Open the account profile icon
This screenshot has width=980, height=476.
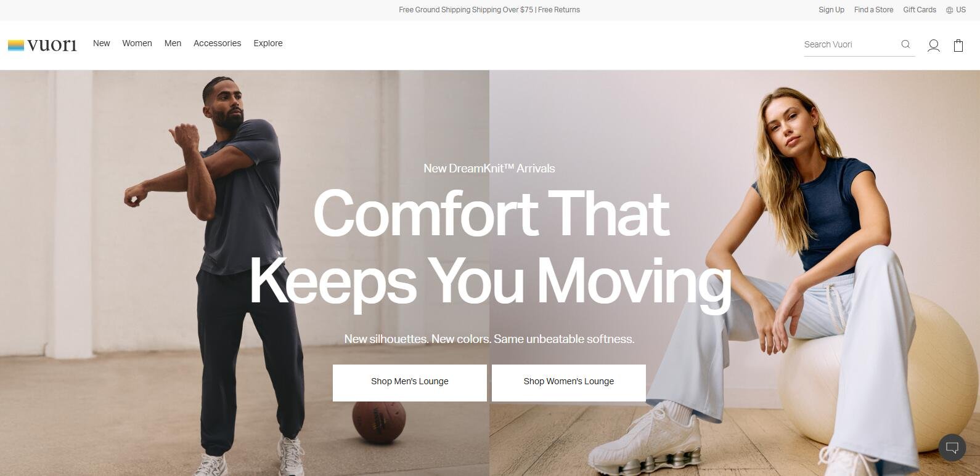(934, 46)
